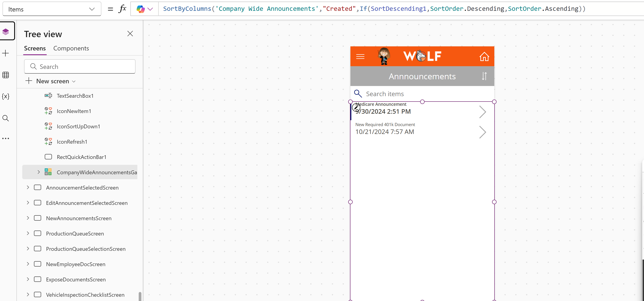Click the IconSortUpDown1 icon in the tree
The width and height of the screenshot is (644, 301).
coord(48,126)
